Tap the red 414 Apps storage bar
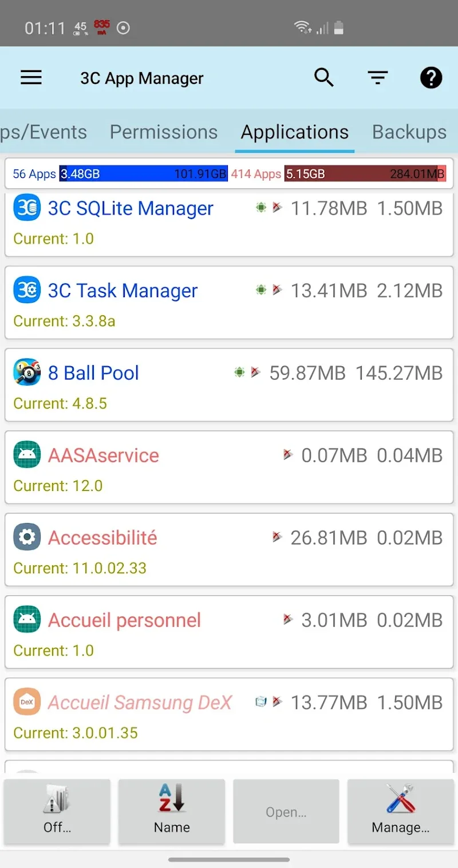The height and width of the screenshot is (868, 458). [365, 173]
